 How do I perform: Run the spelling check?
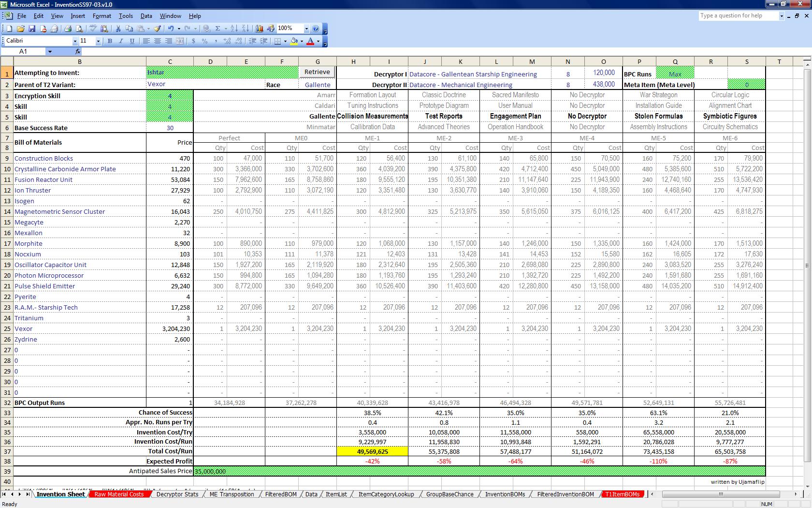(92, 29)
